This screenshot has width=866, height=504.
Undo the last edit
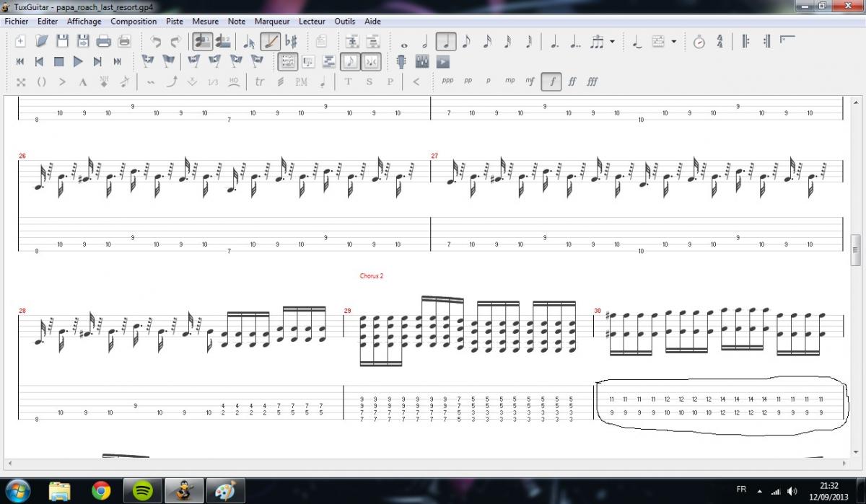[x=155, y=41]
